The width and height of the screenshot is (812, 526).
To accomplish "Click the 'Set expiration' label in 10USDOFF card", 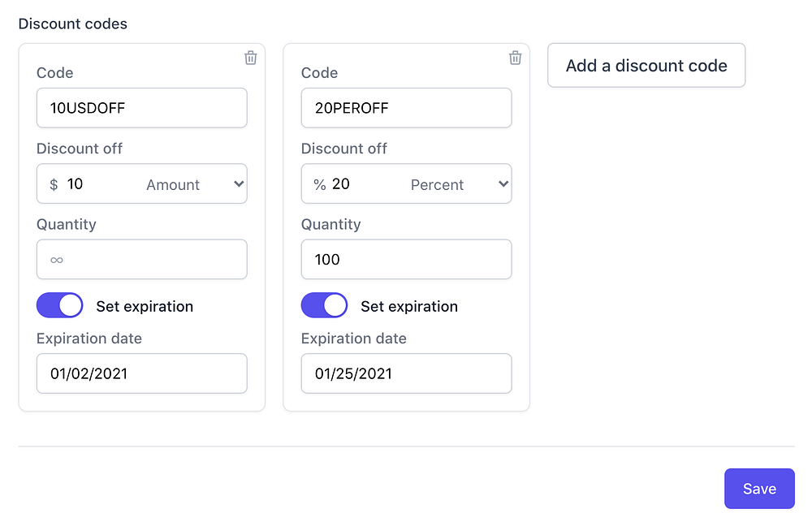I will [x=145, y=306].
